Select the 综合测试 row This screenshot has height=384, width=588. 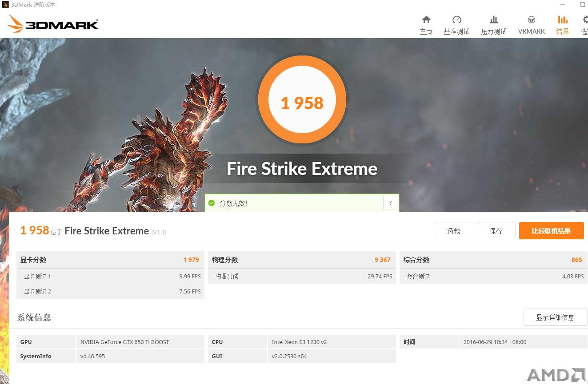(493, 276)
